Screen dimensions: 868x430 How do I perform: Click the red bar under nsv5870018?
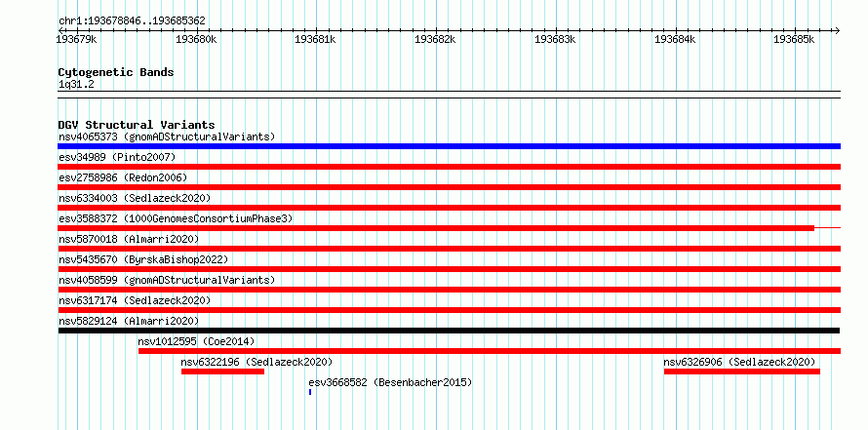tap(449, 249)
